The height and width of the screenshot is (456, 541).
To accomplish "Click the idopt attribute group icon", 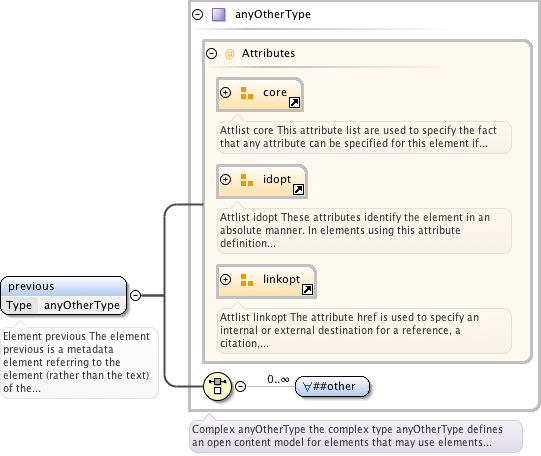I will point(247,180).
